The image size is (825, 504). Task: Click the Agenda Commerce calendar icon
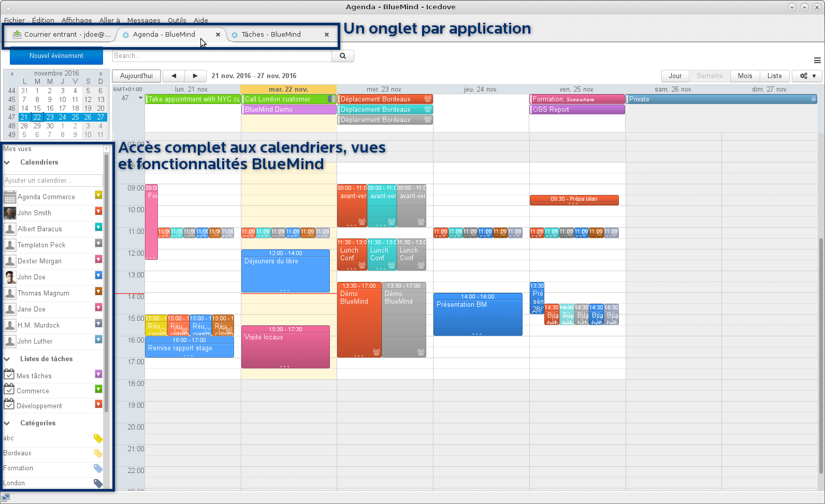9,197
